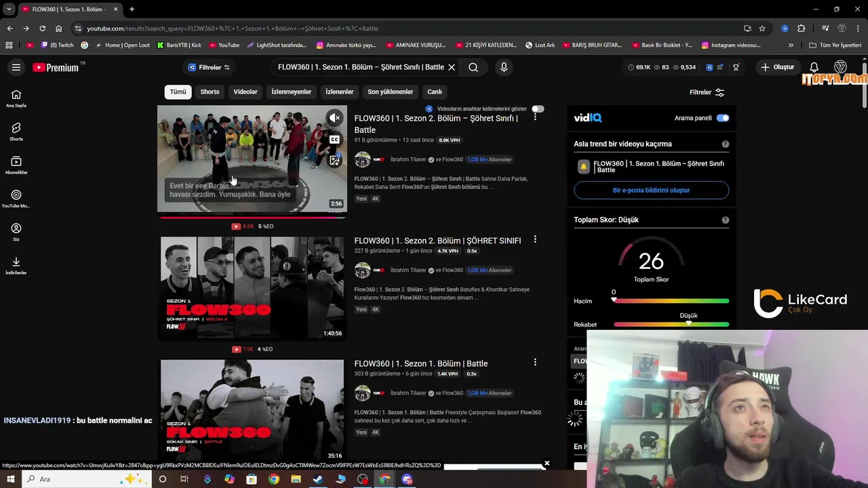Open Tüm Yer İşaretleri folder
The height and width of the screenshot is (488, 868).
[835, 45]
